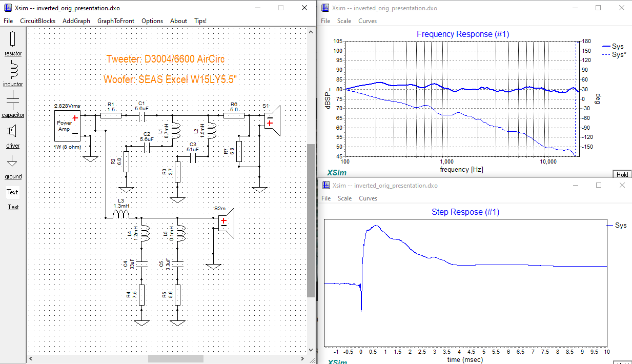This screenshot has width=632, height=364.
Task: Open Scale menu in Step Response window
Action: click(344, 198)
